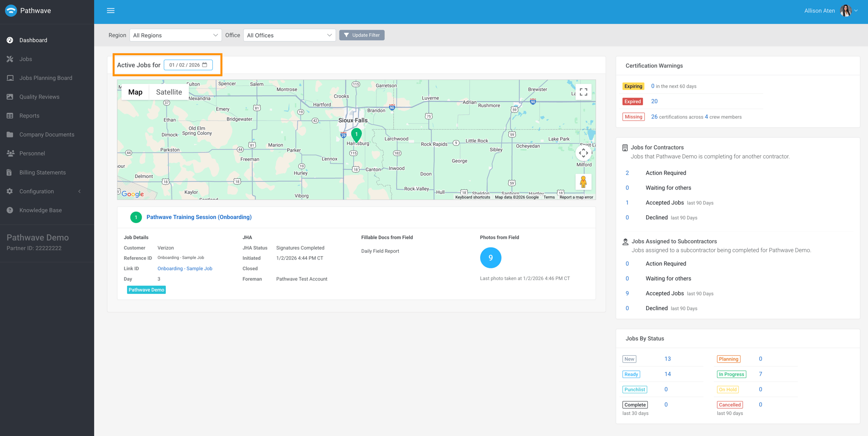Open Billing Statements
The image size is (868, 436).
[x=41, y=172]
